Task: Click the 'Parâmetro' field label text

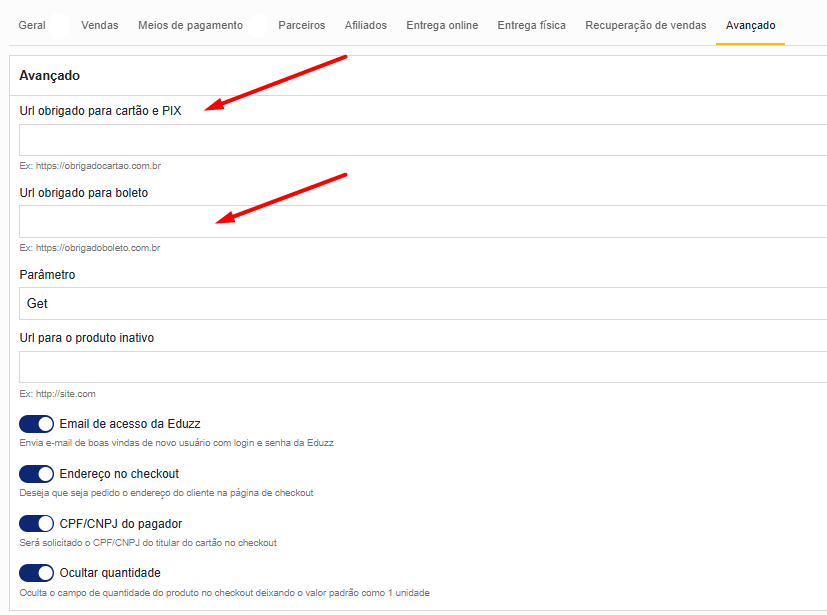Action: point(47,274)
